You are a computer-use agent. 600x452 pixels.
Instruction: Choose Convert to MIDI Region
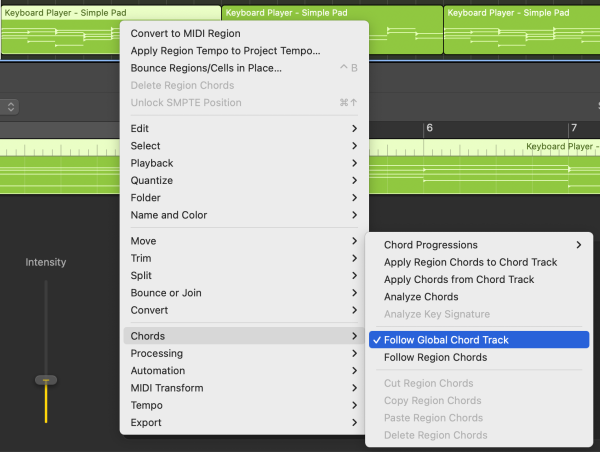(x=244, y=33)
